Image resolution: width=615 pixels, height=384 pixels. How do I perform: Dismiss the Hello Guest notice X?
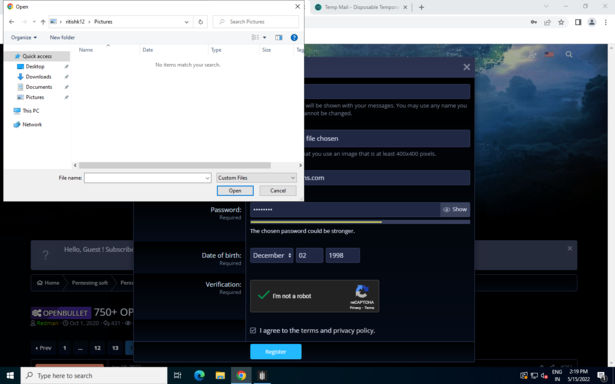pyautogui.click(x=570, y=249)
